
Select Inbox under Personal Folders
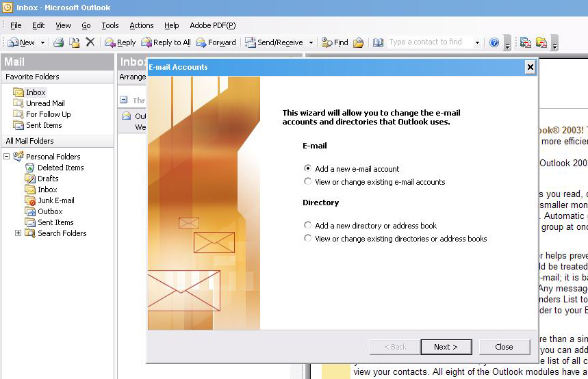(41, 189)
